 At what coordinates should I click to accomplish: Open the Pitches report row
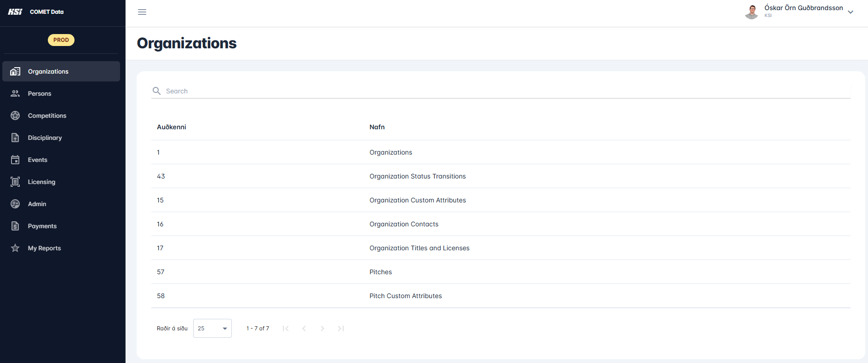click(380, 272)
